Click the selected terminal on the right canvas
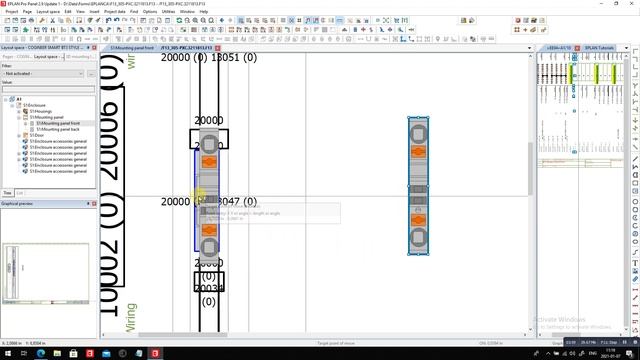This screenshot has width=640, height=360. pyautogui.click(x=418, y=186)
